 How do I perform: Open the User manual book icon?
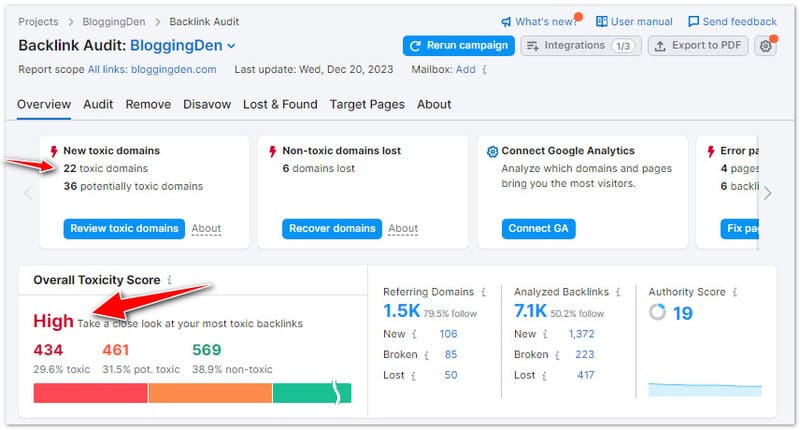coord(602,21)
